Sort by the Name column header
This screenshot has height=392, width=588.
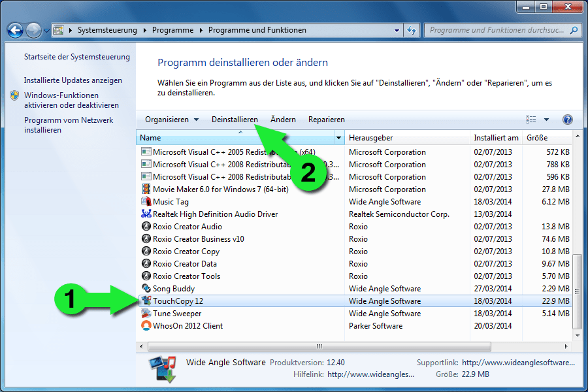(x=235, y=138)
